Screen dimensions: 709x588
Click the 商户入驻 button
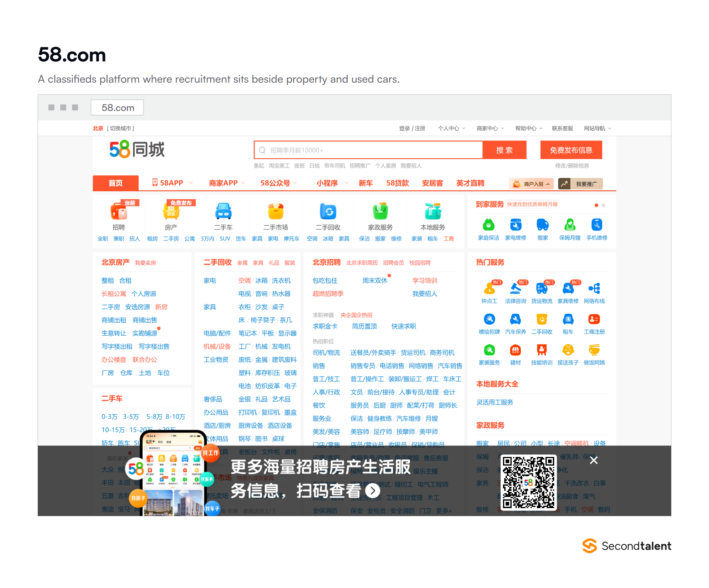point(531,184)
